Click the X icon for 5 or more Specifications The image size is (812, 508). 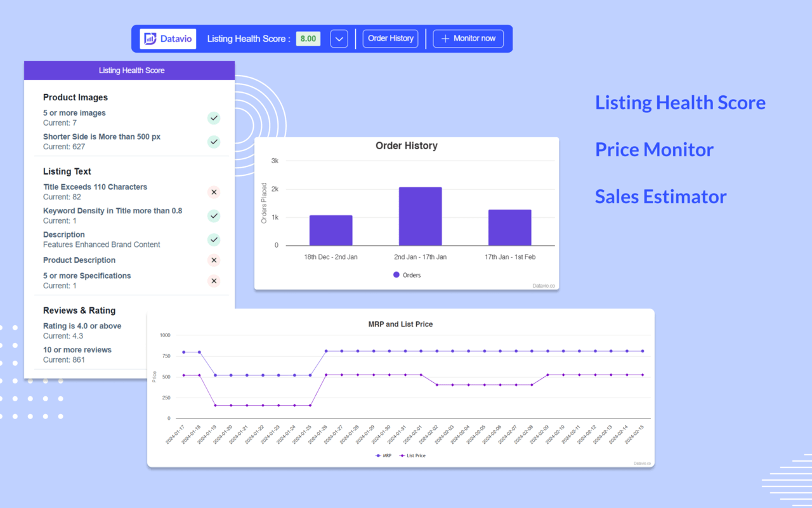(214, 281)
